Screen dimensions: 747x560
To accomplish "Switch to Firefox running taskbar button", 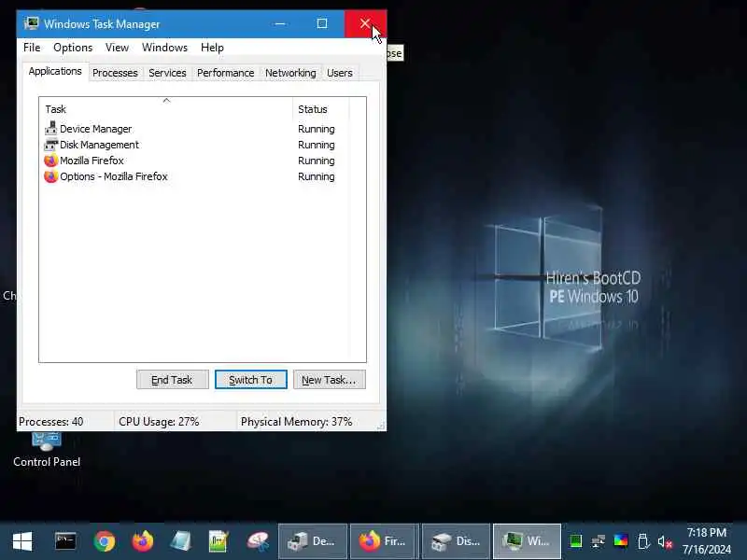I will [x=385, y=541].
